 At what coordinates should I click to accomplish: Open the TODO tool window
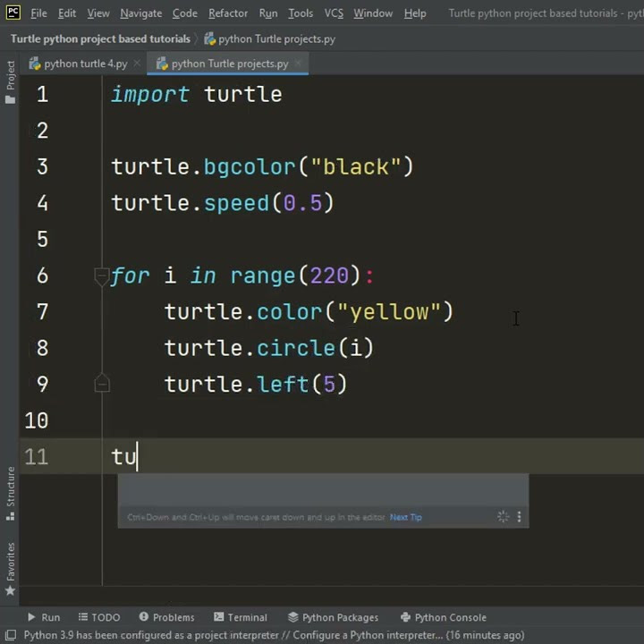point(99,617)
